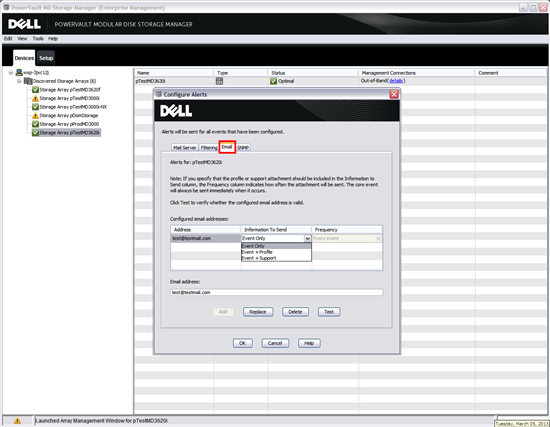550x427 pixels.
Task: Click the green check icon for pTestMD3000i-NX
Action: coord(35,107)
